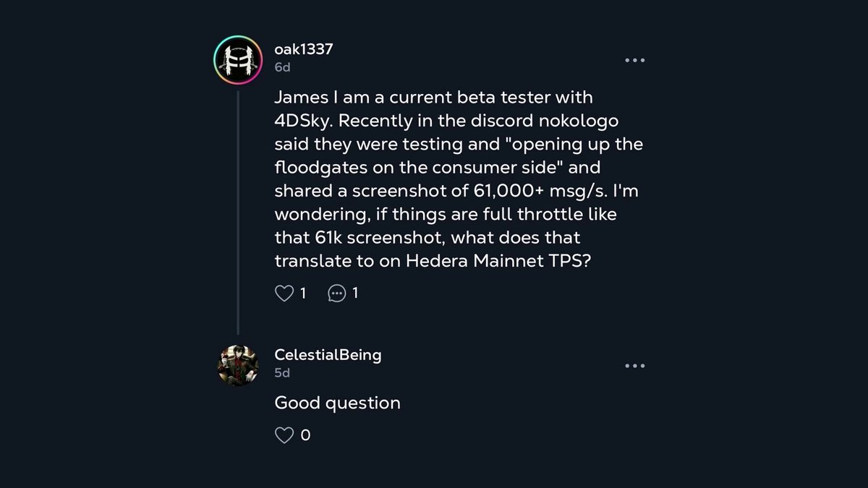The height and width of the screenshot is (488, 868).
Task: Open the three-dot menu on oak1337's post
Action: pyautogui.click(x=634, y=60)
